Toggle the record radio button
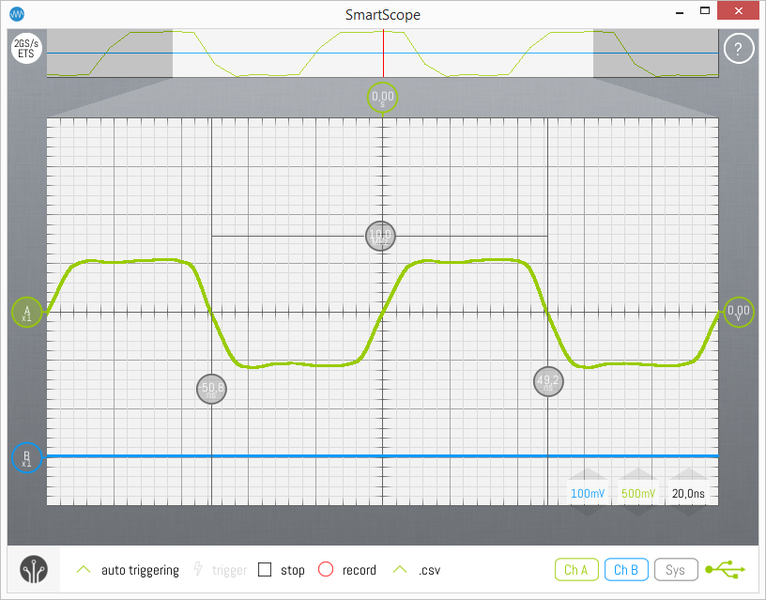 [x=325, y=570]
